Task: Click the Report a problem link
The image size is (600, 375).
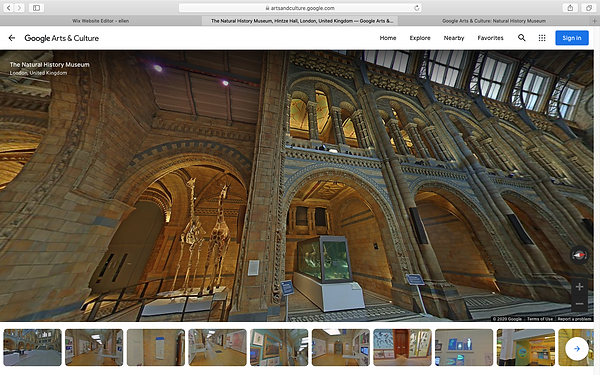Action: 574,319
